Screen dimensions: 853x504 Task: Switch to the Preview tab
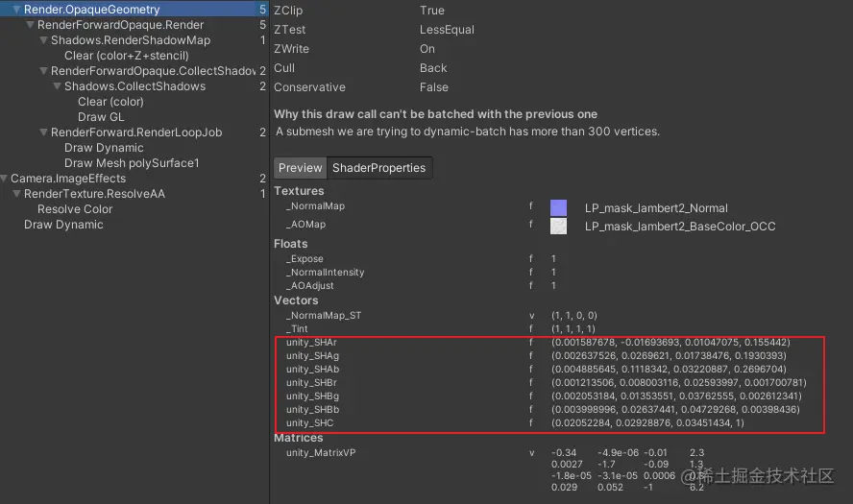[x=300, y=168]
